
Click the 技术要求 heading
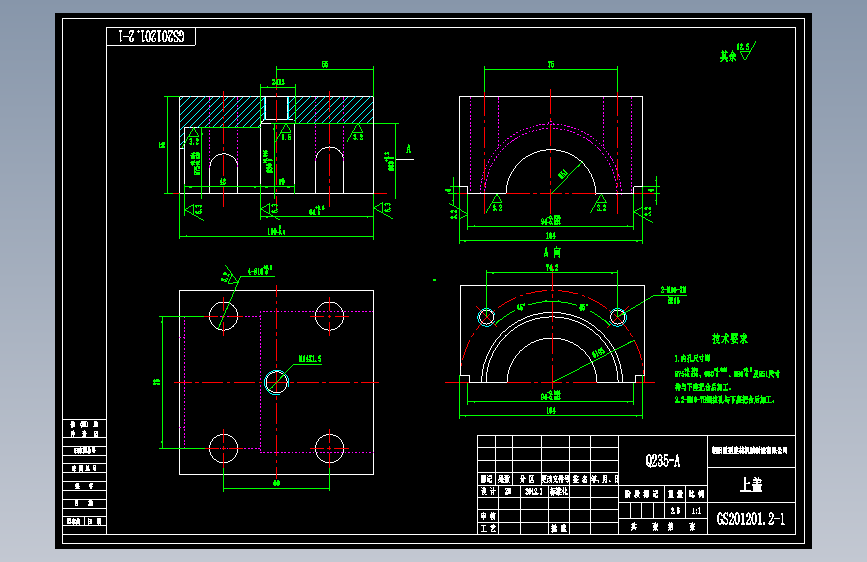[x=730, y=339]
